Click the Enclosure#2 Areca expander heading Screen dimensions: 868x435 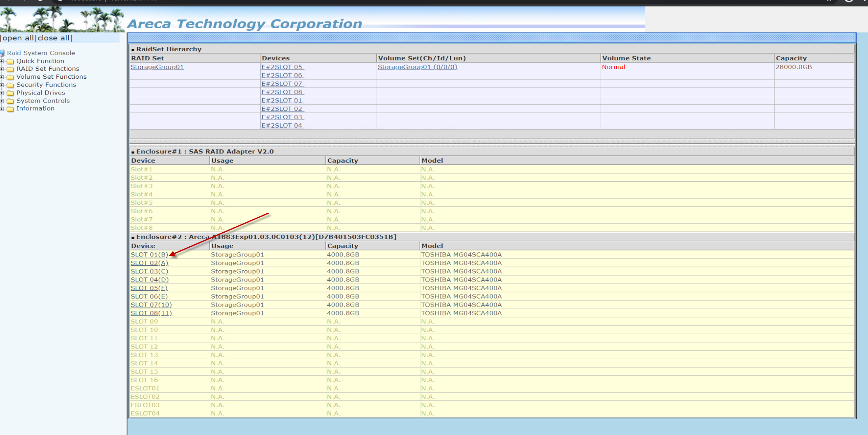click(x=266, y=237)
